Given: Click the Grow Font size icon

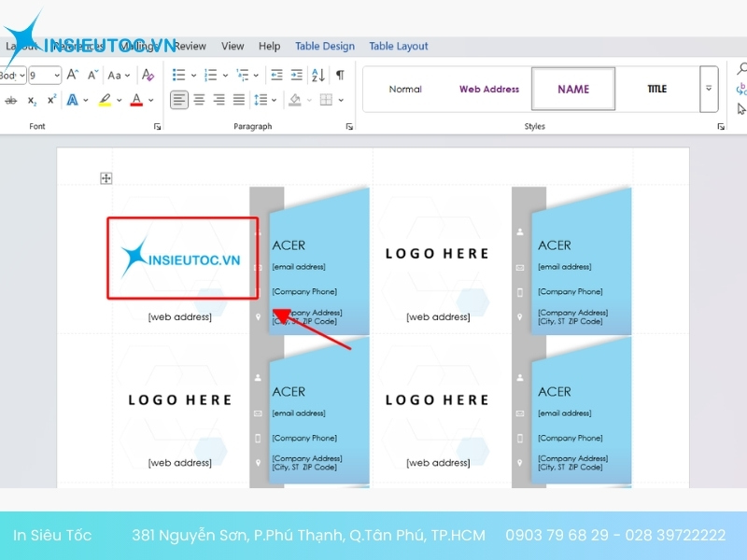Looking at the screenshot, I should [x=72, y=75].
